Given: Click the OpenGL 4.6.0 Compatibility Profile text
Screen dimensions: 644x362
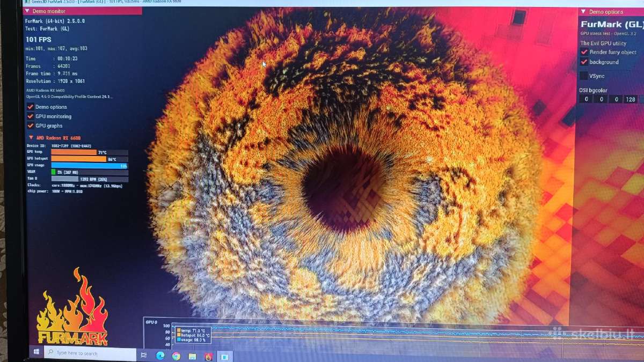Looking at the screenshot, I should pos(69,97).
